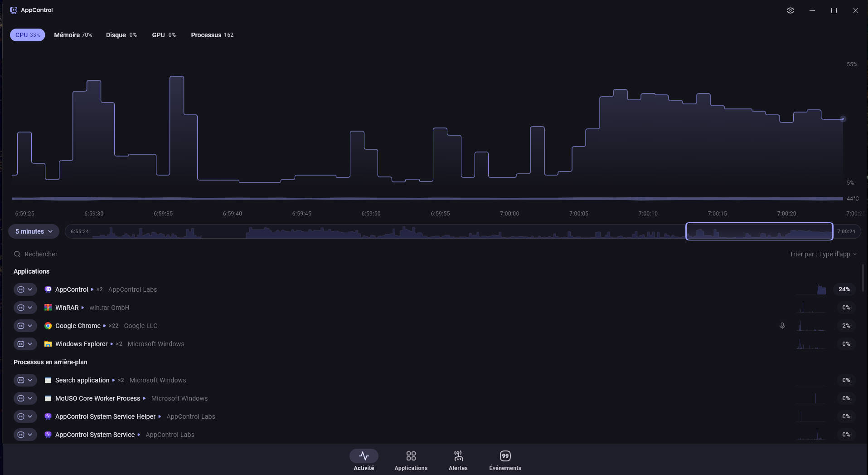Click the highlighted range window on the overview timeline
This screenshot has height=475, width=868.
[x=759, y=231]
